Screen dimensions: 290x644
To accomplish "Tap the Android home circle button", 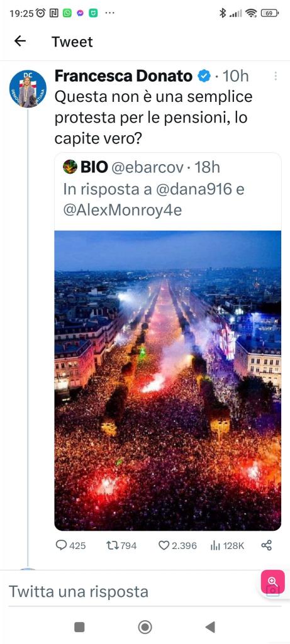I will pyautogui.click(x=145, y=627).
